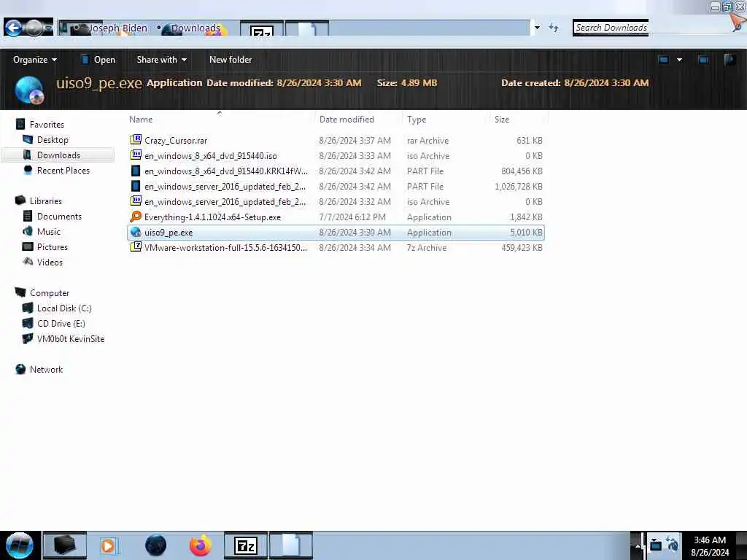The height and width of the screenshot is (560, 747).
Task: Click the Forward navigation arrow
Action: 34,28
